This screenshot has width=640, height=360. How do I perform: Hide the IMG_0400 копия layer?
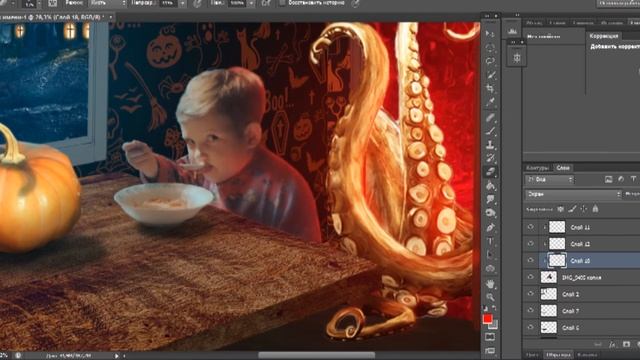coord(530,277)
